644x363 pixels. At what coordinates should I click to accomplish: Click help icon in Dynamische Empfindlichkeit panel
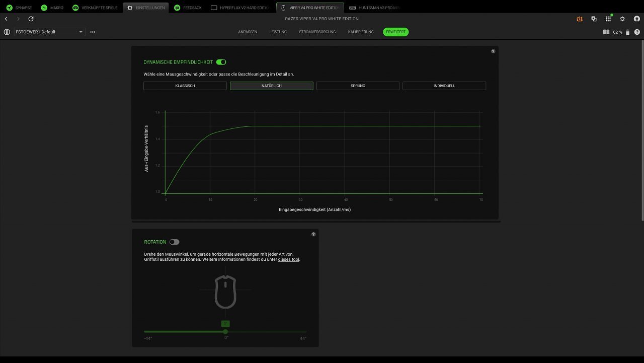tap(493, 51)
